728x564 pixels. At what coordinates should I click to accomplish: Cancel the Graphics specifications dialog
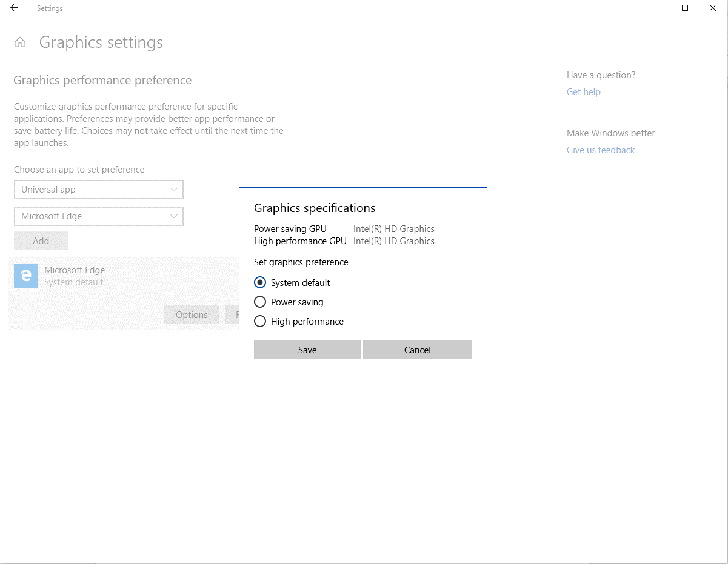click(x=418, y=350)
